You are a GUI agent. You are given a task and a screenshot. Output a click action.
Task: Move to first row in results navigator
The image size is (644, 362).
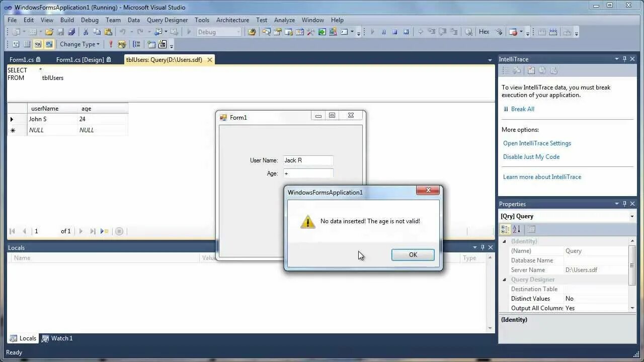(x=12, y=231)
